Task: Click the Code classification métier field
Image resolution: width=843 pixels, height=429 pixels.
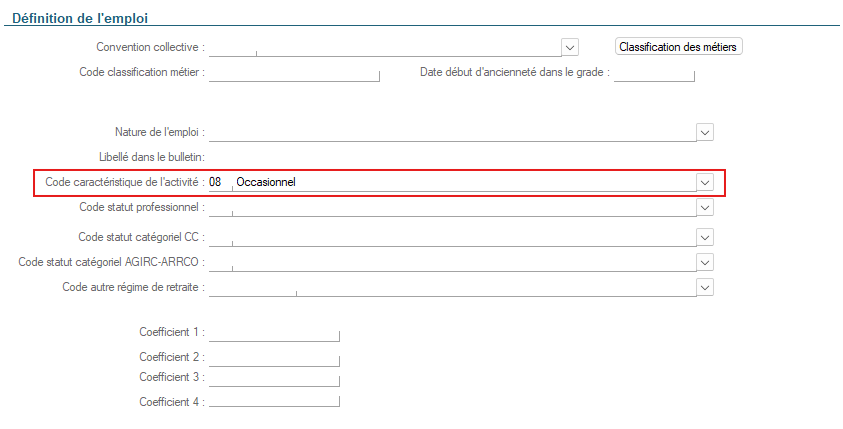Action: (x=294, y=72)
